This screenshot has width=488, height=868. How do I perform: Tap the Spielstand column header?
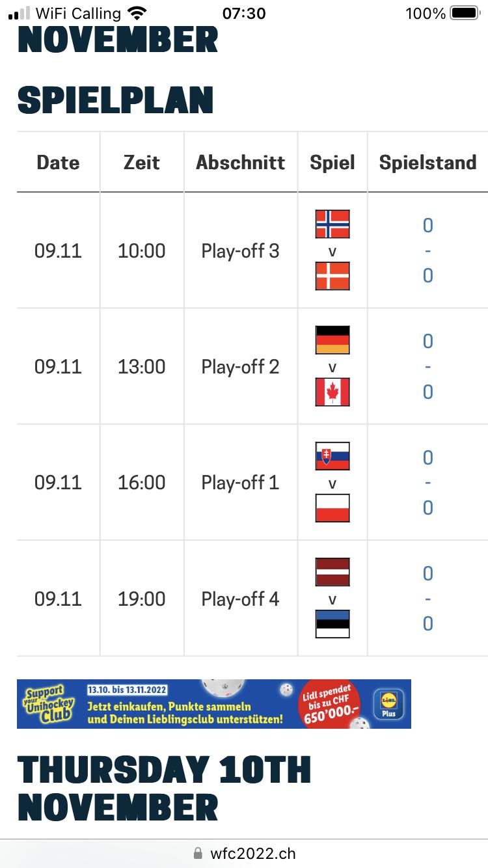point(427,162)
